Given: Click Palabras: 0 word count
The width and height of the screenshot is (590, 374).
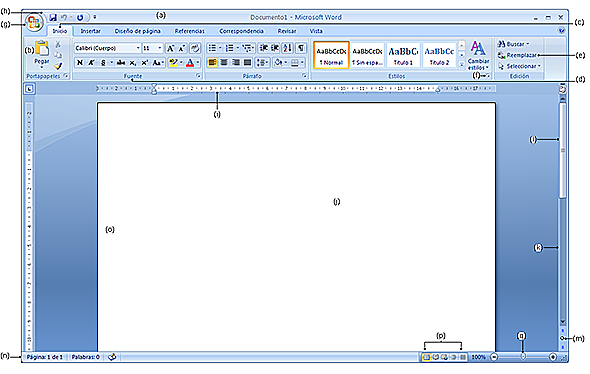Looking at the screenshot, I should coord(85,357).
